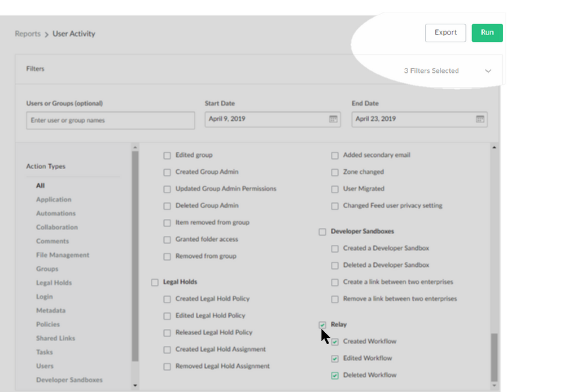Select All in the Action Types list

(40, 186)
